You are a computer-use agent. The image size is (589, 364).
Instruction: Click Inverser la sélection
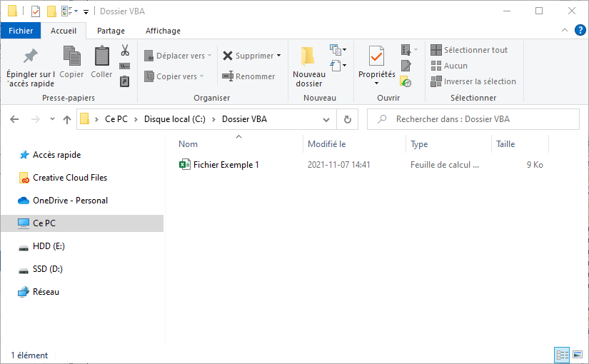[473, 81]
